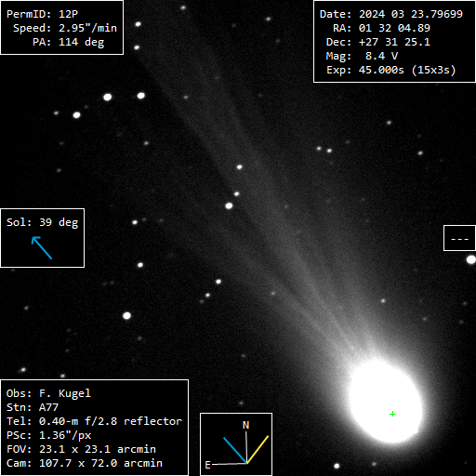
Task: Click the Obs: F. Kugel line
Action: [48, 393]
